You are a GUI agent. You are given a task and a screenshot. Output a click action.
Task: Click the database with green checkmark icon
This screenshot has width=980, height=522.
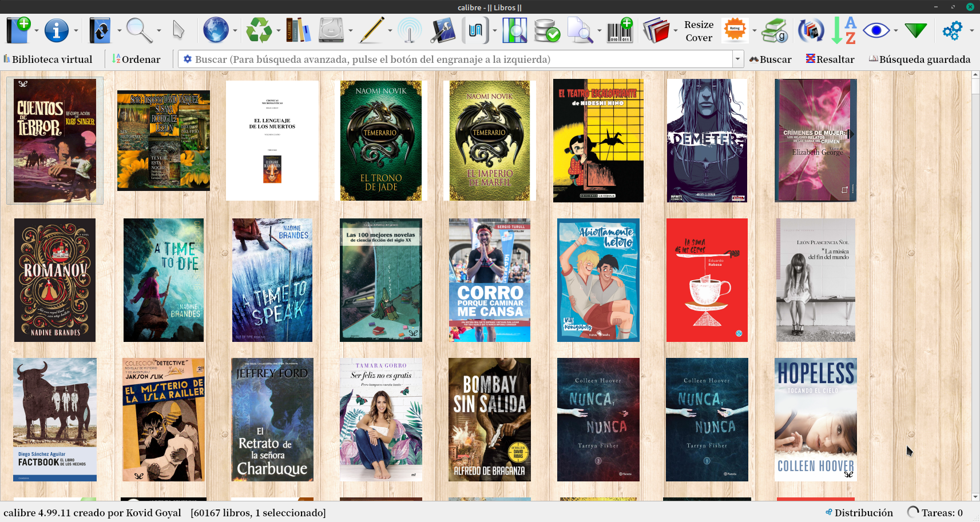pos(547,30)
